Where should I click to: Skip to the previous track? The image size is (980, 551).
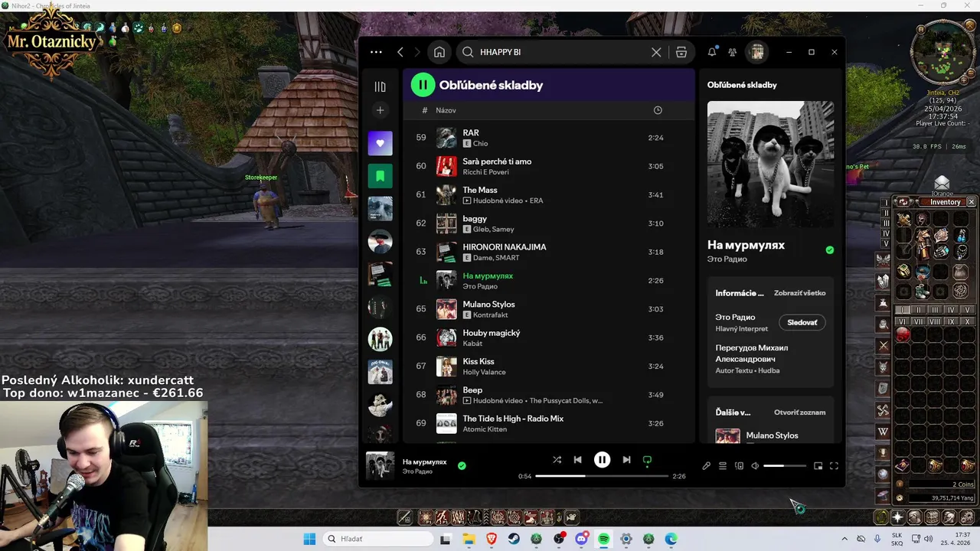click(x=578, y=460)
